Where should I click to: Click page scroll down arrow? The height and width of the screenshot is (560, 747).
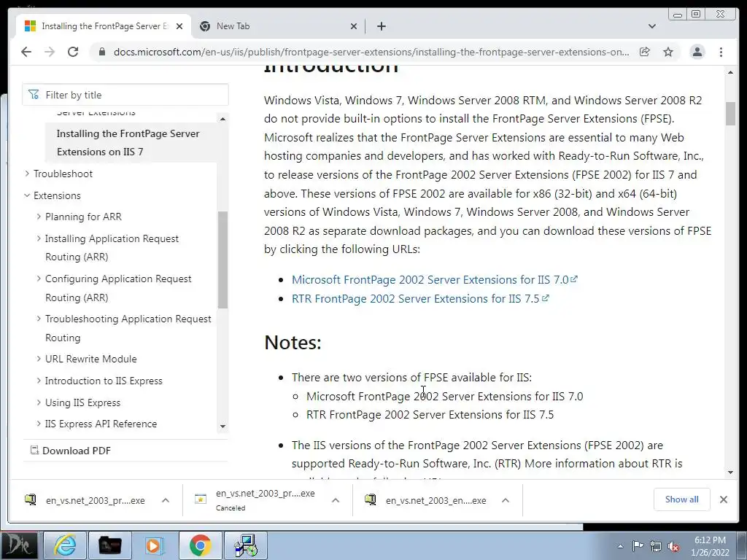pos(730,472)
